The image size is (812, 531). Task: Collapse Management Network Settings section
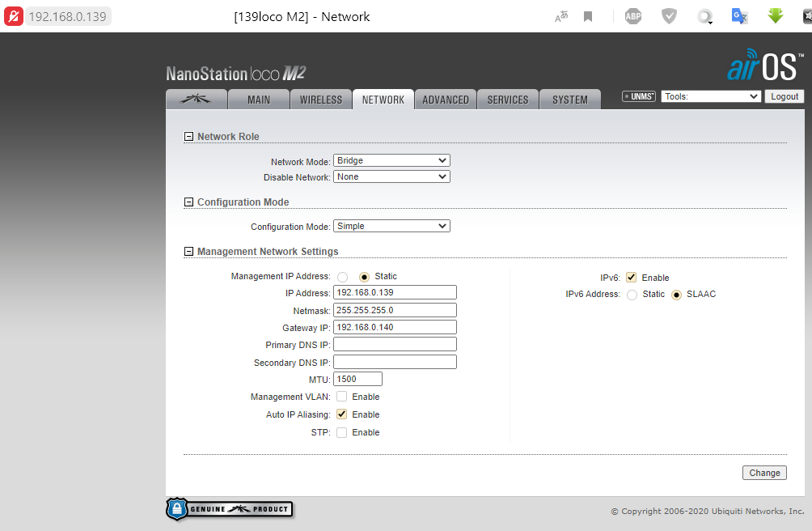point(188,252)
